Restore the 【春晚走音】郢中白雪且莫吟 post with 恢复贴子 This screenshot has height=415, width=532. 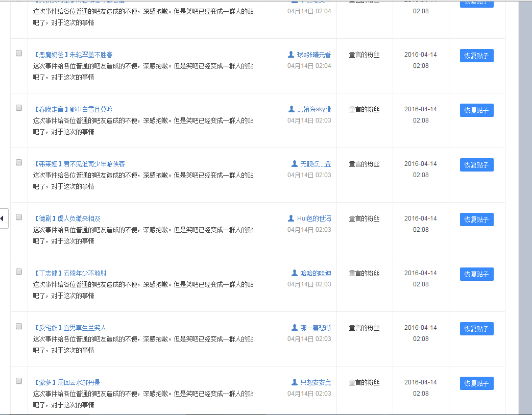pos(477,110)
